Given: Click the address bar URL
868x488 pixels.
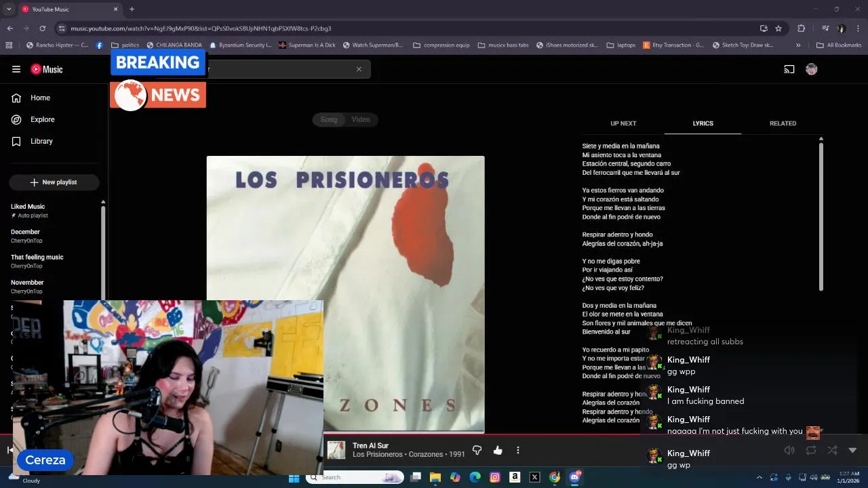Looking at the screenshot, I should (201, 28).
